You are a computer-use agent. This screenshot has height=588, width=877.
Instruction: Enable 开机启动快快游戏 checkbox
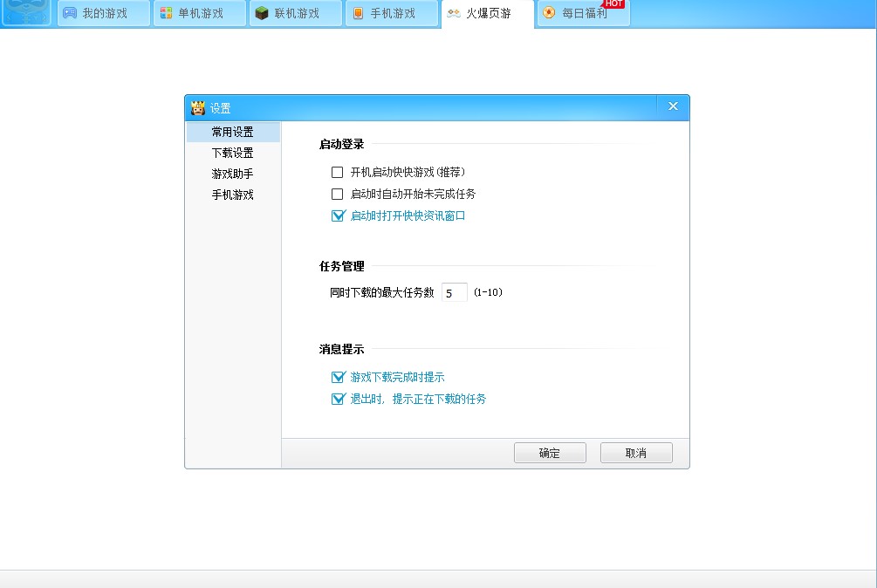pos(337,172)
